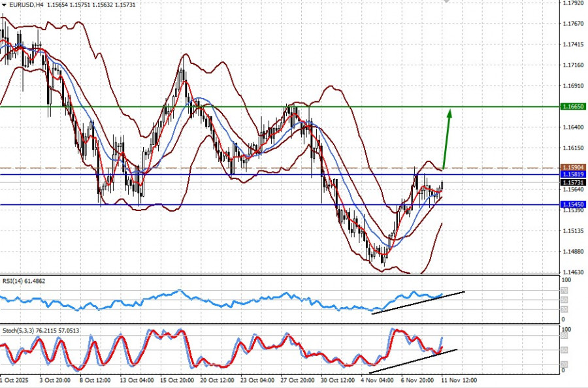Click the 1.17670 price scale value

(x=574, y=24)
